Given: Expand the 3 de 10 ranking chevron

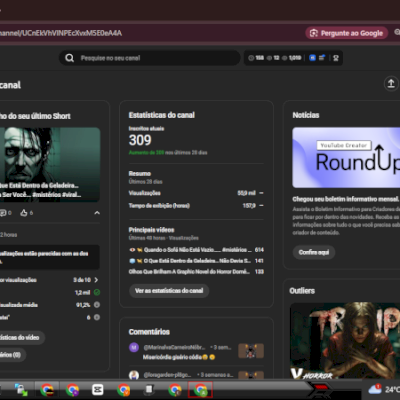Looking at the screenshot, I should (x=96, y=280).
